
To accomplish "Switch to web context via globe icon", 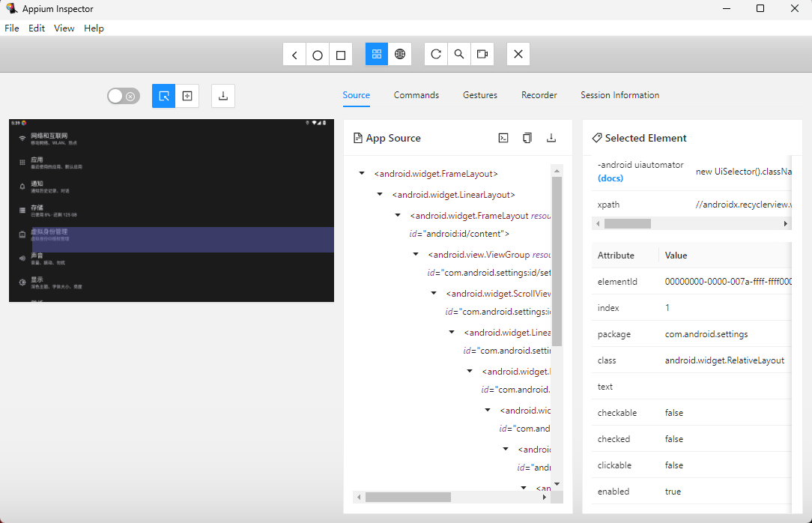I will [400, 54].
